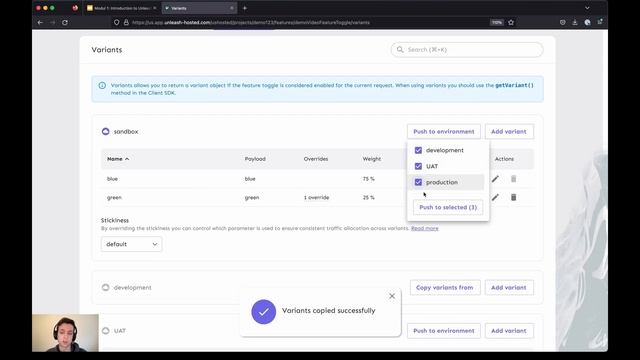The width and height of the screenshot is (640, 360).
Task: Click the sandbox environment icon
Action: point(105,131)
